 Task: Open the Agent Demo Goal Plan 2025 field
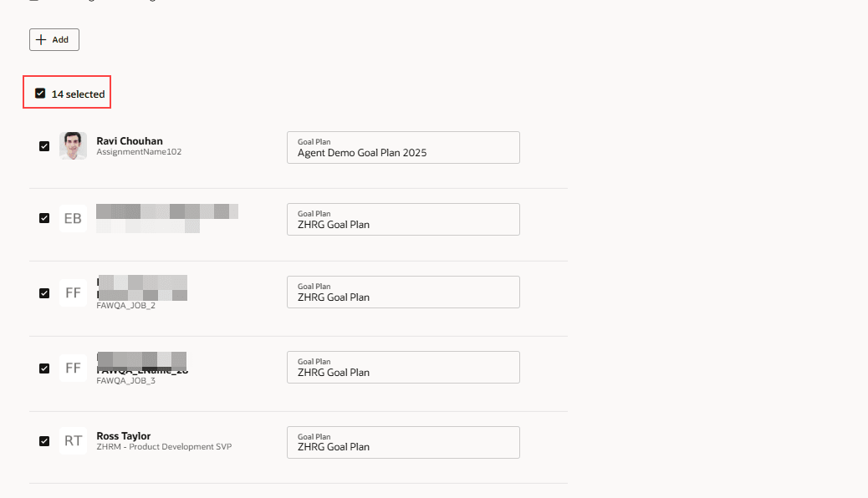pyautogui.click(x=403, y=147)
